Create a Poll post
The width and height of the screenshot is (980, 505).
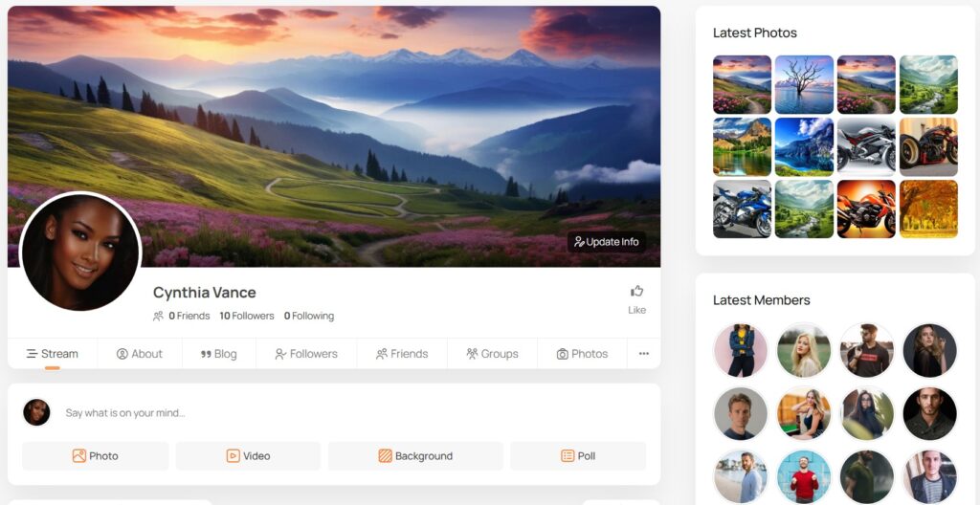578,456
